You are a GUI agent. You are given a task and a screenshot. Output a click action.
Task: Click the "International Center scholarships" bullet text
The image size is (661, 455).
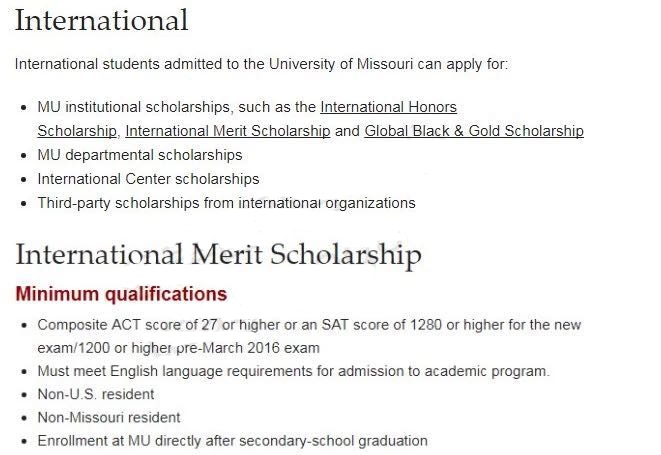click(x=148, y=179)
